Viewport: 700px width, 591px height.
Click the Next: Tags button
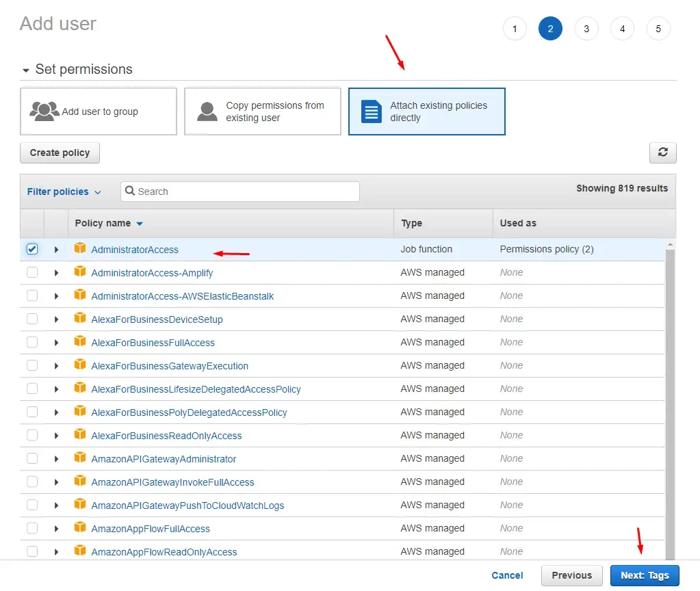645,575
